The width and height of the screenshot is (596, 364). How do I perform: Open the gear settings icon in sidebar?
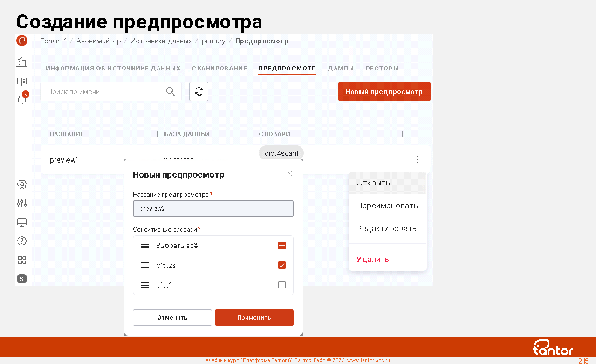pyautogui.click(x=22, y=185)
